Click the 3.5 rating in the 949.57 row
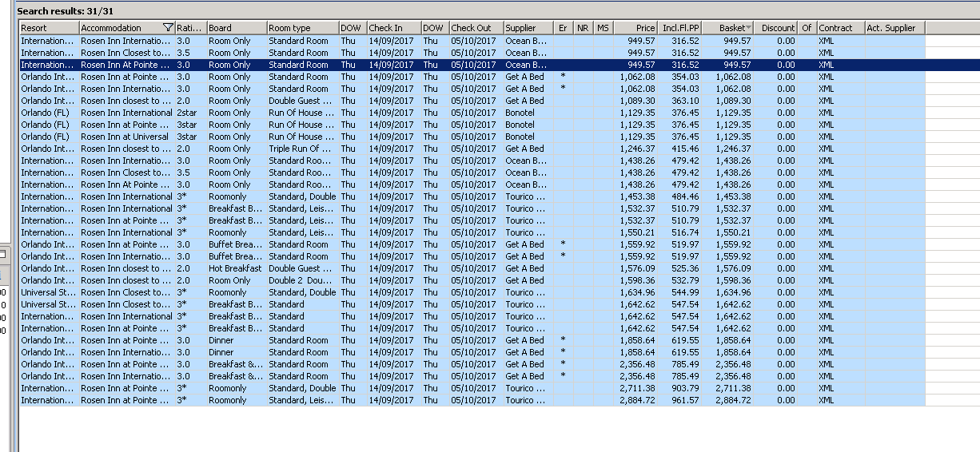 tap(184, 53)
